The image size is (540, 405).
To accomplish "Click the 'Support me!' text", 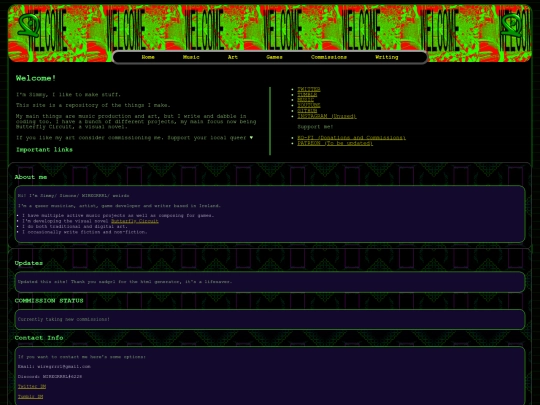I will pyautogui.click(x=315, y=127).
